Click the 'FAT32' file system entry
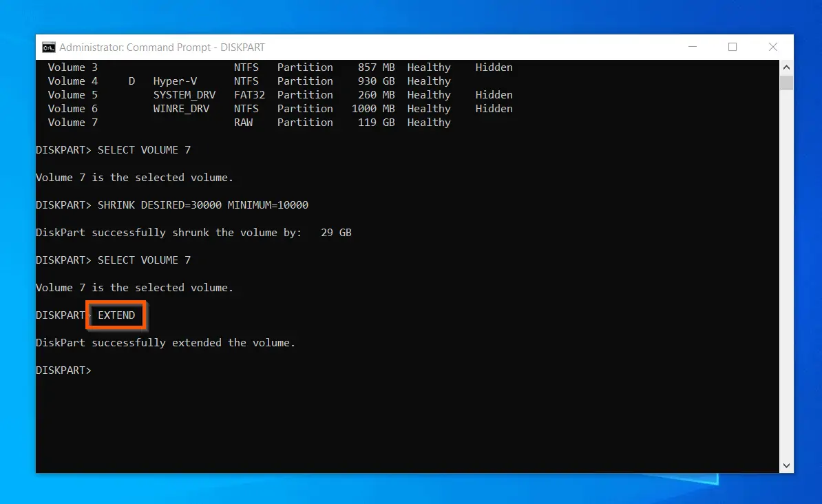Image resolution: width=822 pixels, height=504 pixels. (249, 95)
